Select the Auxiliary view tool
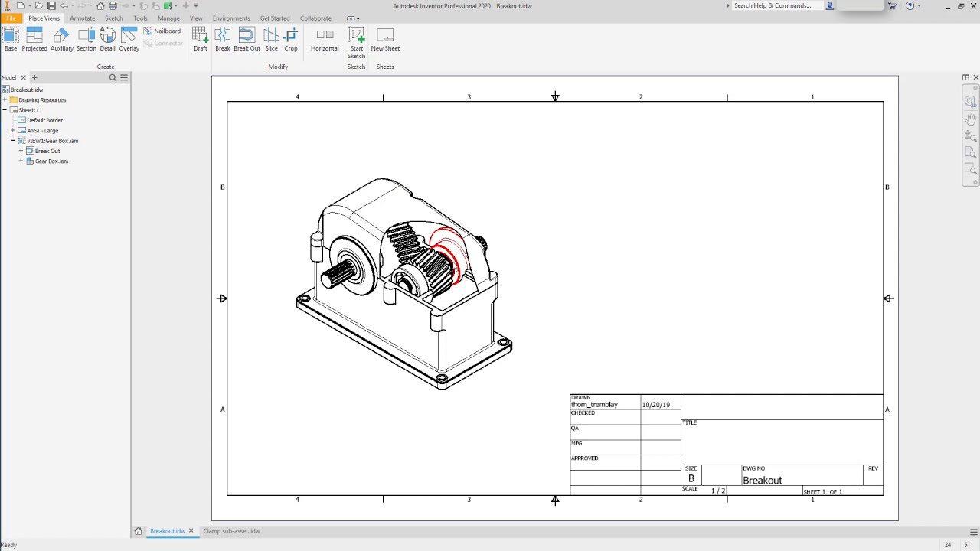The height and width of the screenshot is (551, 980). click(62, 39)
